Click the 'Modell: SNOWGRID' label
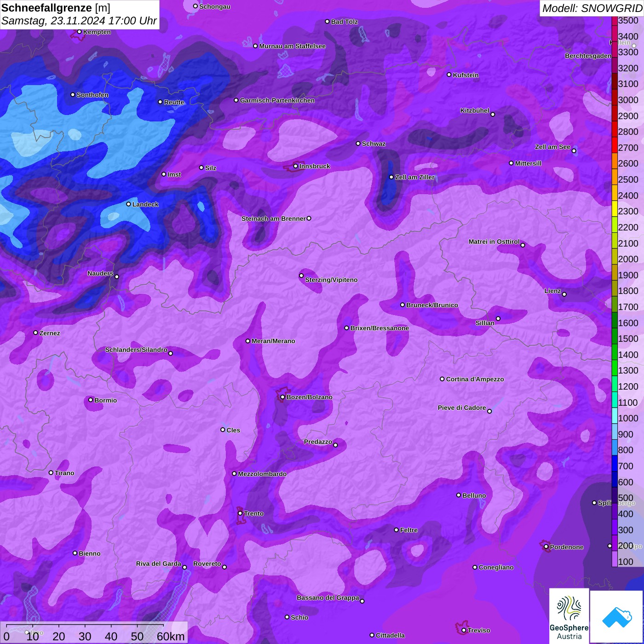This screenshot has width=644, height=644. tap(592, 8)
